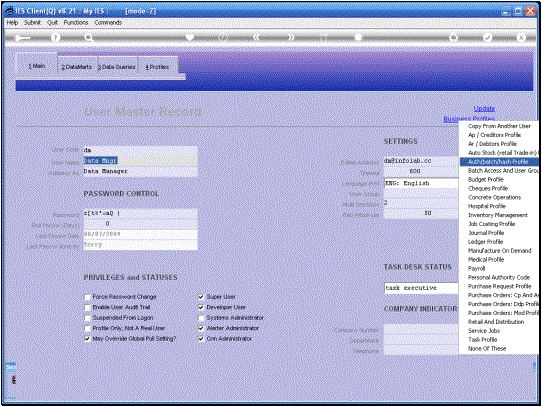
Task: Uncheck the Super User checkbox
Action: pos(201,297)
